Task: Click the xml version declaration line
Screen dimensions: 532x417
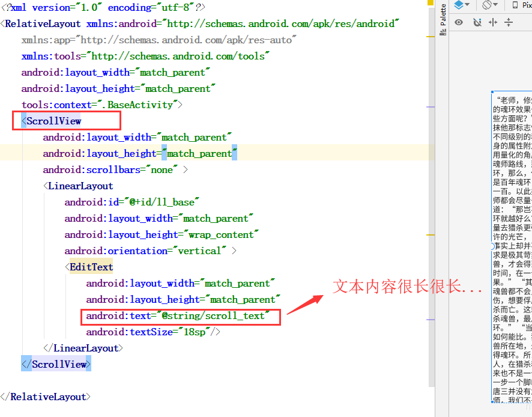Action: [x=103, y=7]
